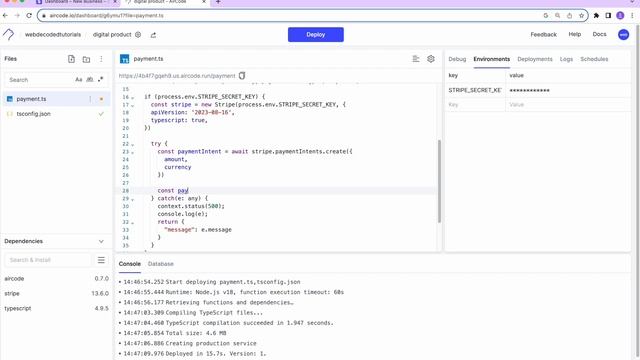Edit the masked STRIPE_SECRET_KEY value
The width and height of the screenshot is (640, 360).
[568, 90]
